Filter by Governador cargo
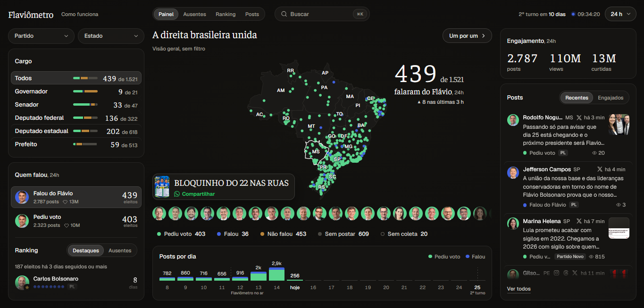 click(76, 92)
